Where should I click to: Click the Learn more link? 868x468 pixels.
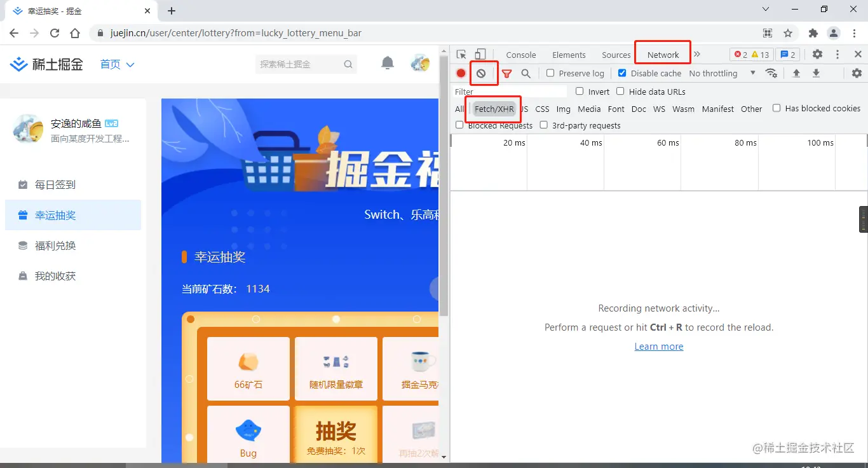658,346
